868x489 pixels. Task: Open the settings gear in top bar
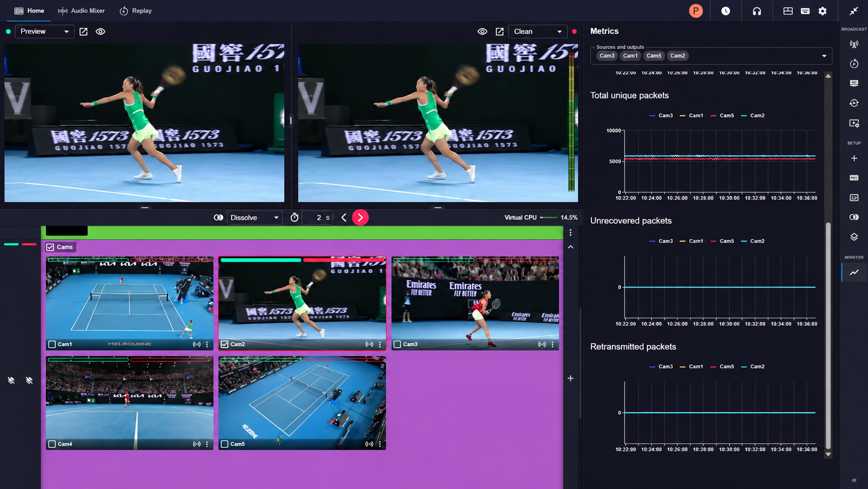[x=822, y=11]
